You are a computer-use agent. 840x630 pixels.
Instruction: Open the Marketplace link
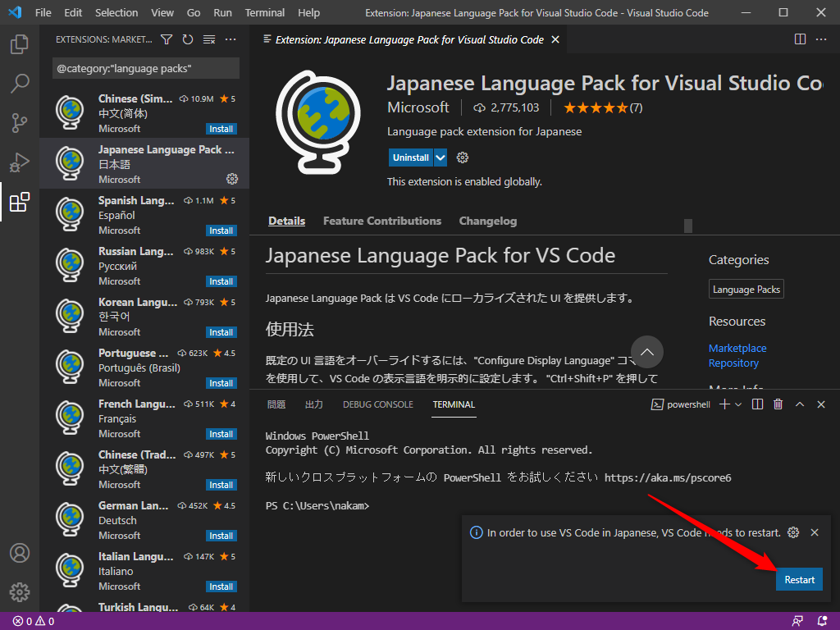tap(737, 348)
